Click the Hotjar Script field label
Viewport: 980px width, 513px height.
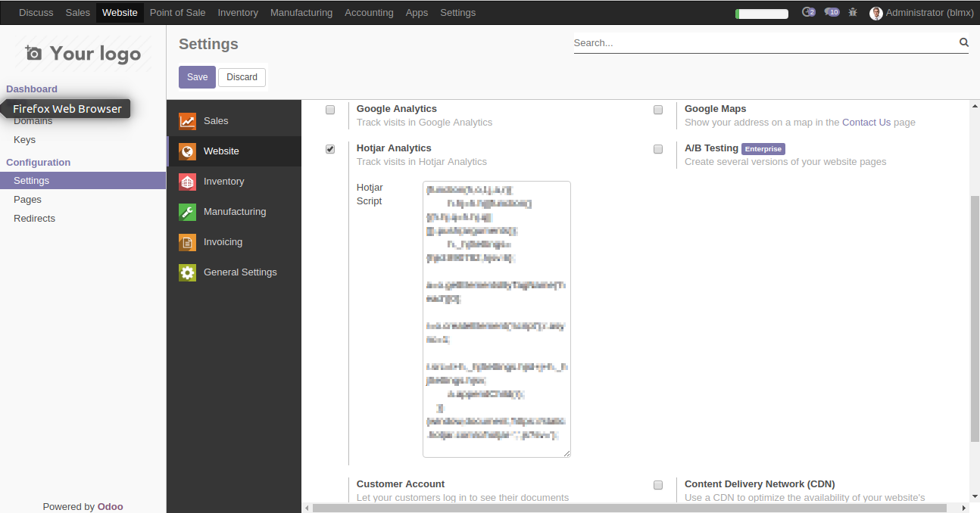[370, 194]
